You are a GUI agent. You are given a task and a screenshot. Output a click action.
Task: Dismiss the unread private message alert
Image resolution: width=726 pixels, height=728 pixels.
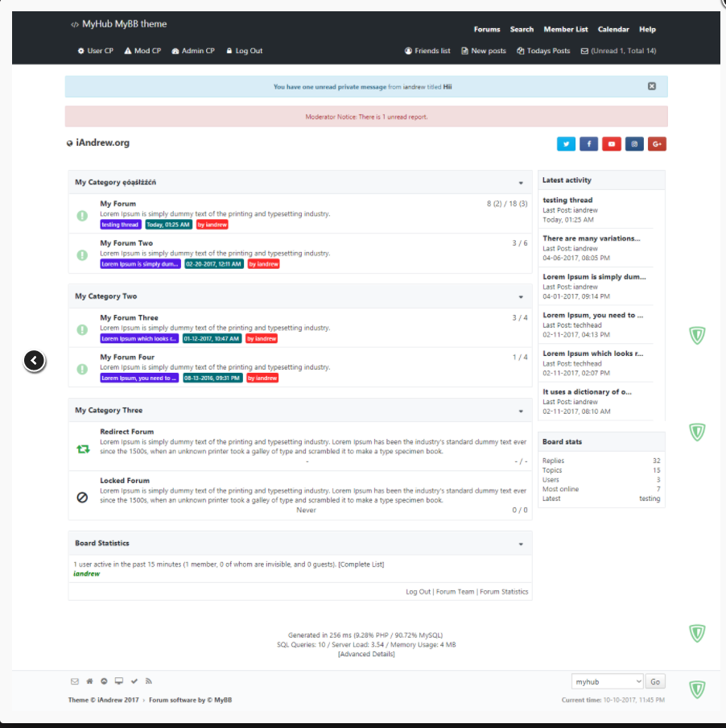point(652,86)
